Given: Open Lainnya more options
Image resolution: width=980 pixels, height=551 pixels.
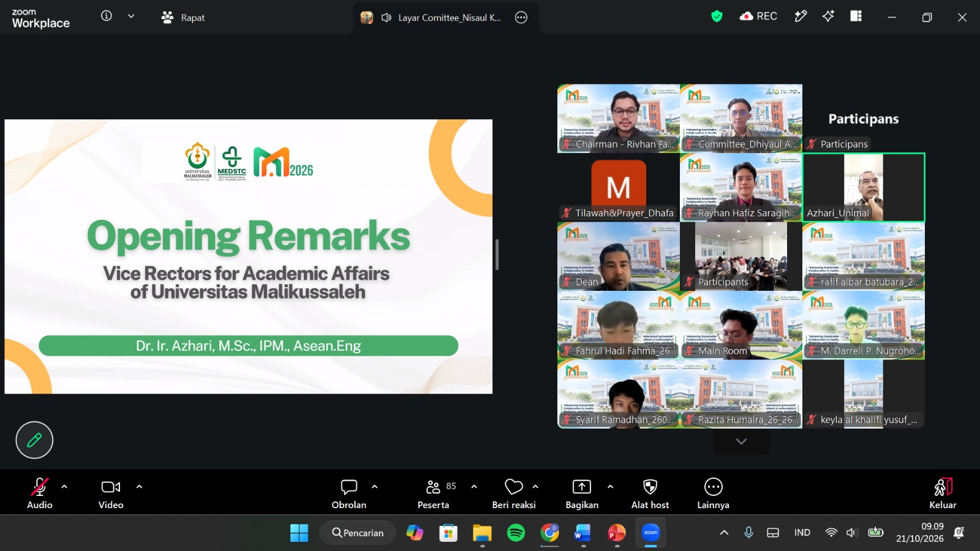Looking at the screenshot, I should point(714,493).
